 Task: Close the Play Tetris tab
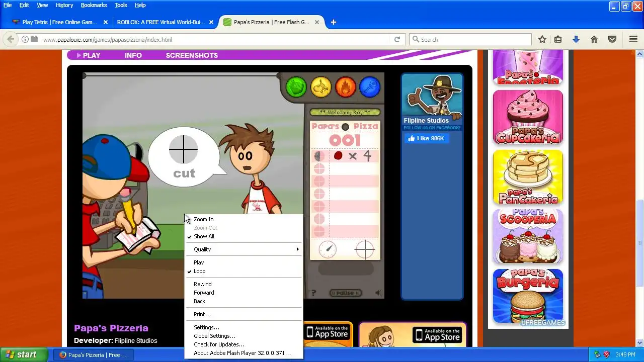(105, 22)
